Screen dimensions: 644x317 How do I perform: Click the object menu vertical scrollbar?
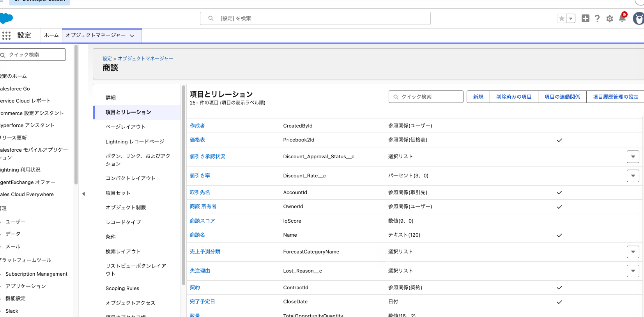click(x=184, y=185)
